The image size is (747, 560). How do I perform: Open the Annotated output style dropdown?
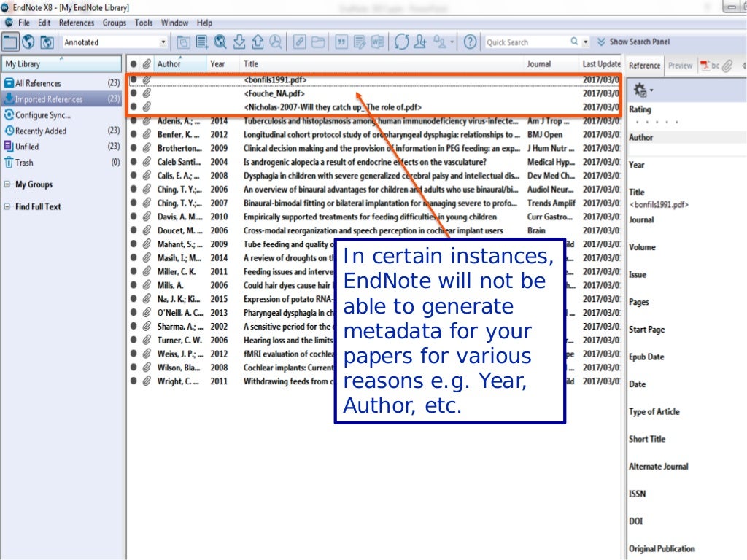click(x=163, y=42)
